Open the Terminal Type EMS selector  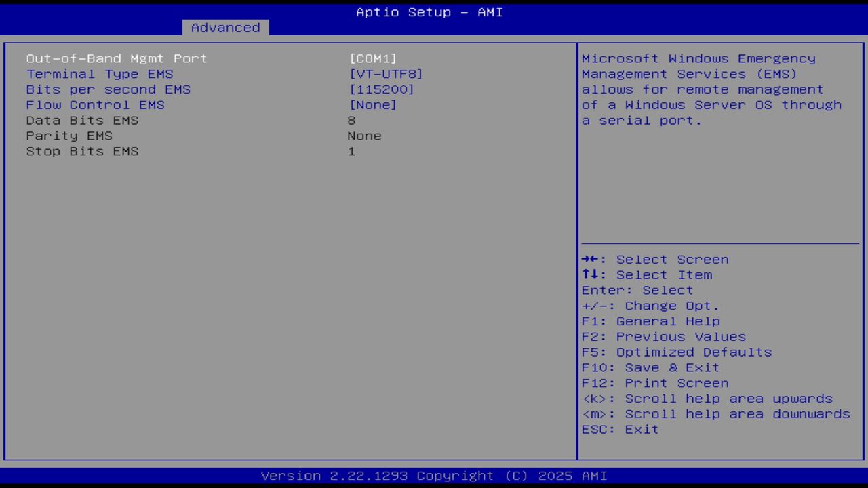point(99,74)
